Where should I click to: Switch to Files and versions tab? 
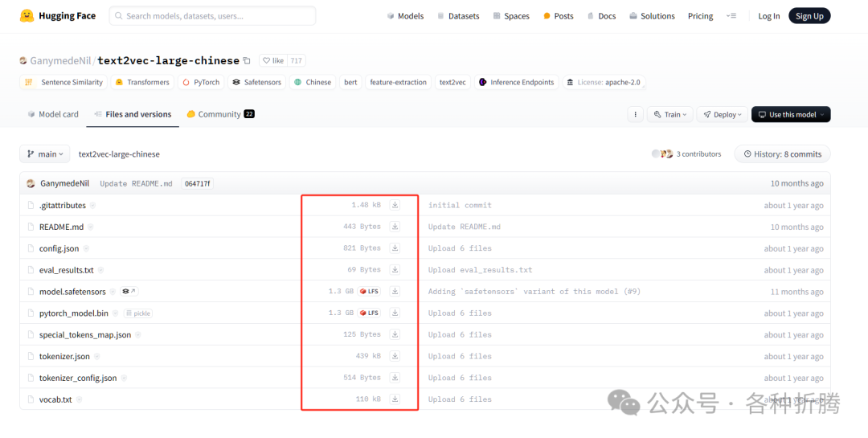(133, 114)
